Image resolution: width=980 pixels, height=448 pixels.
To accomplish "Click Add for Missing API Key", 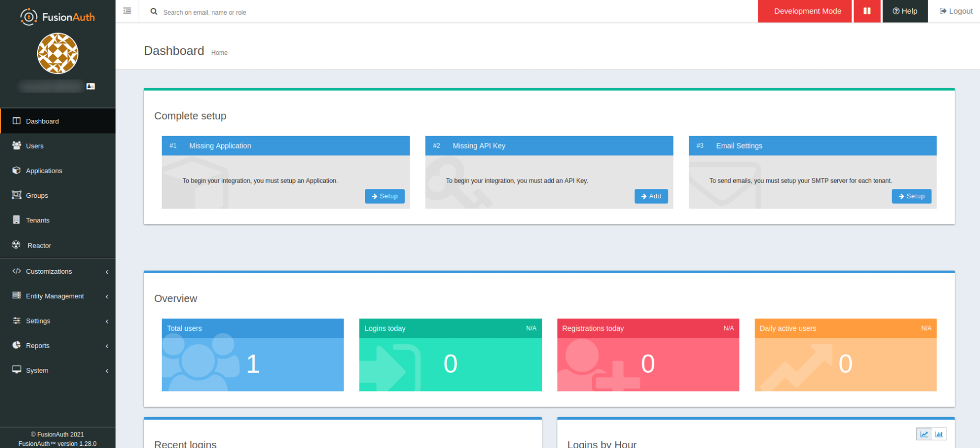I will click(x=651, y=196).
